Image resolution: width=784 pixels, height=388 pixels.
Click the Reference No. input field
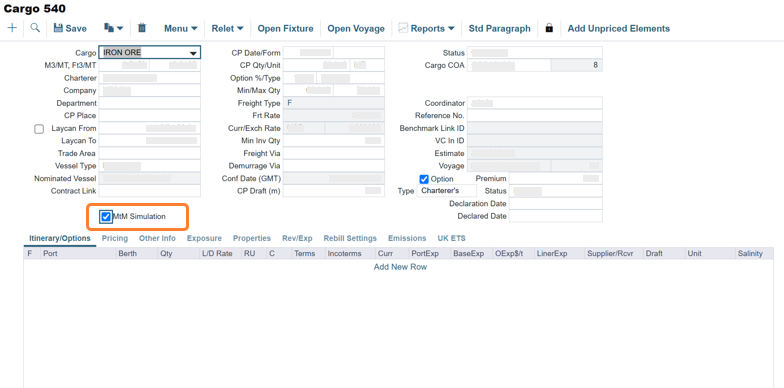click(x=534, y=116)
